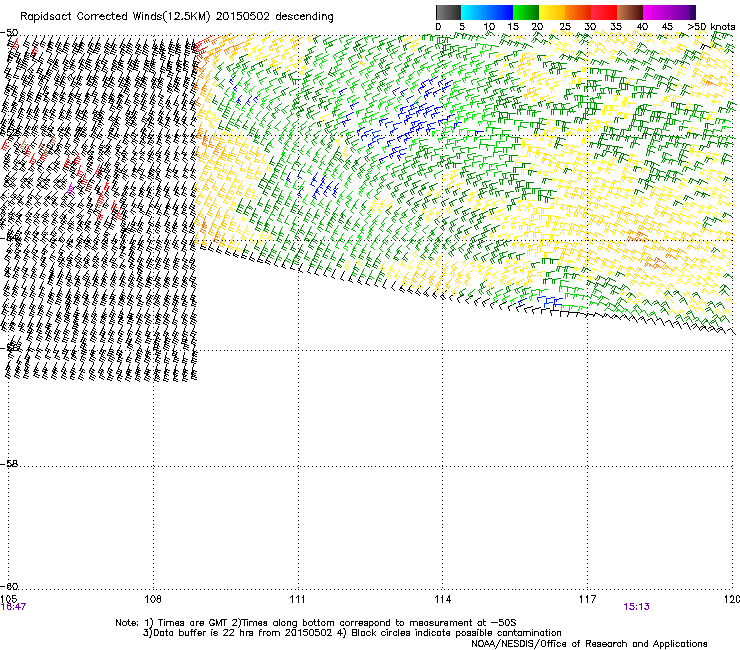Click the brown 35-40 knots color band
This screenshot has width=740, height=650.
(x=630, y=12)
